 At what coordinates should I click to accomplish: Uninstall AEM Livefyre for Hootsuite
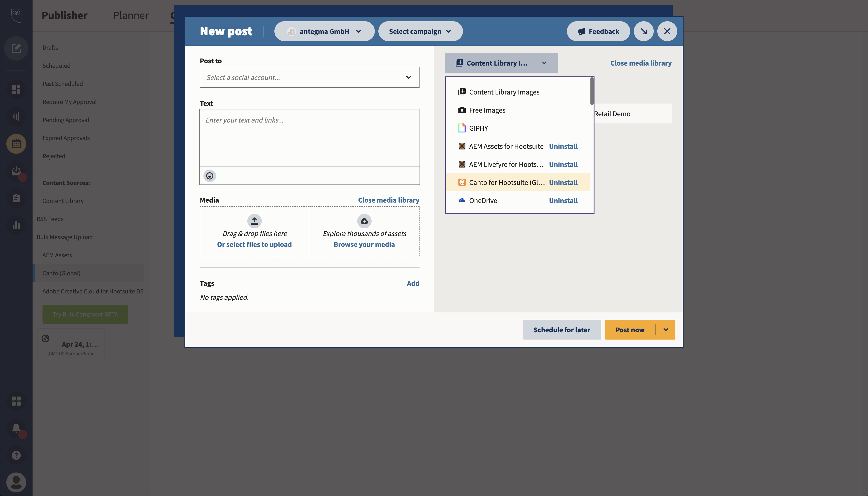click(x=563, y=164)
